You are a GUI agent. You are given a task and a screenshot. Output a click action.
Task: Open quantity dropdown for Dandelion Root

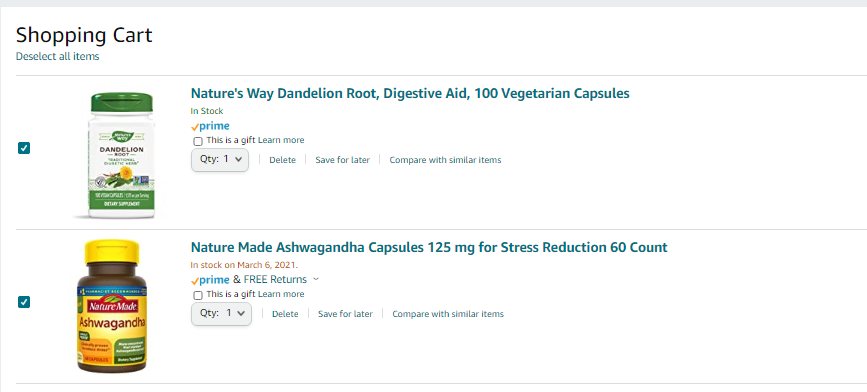point(220,159)
